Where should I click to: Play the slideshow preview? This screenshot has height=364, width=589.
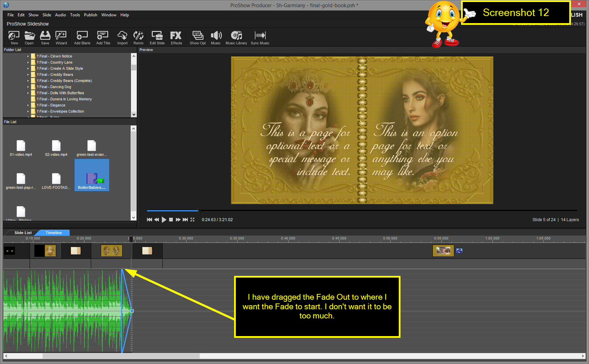click(164, 220)
